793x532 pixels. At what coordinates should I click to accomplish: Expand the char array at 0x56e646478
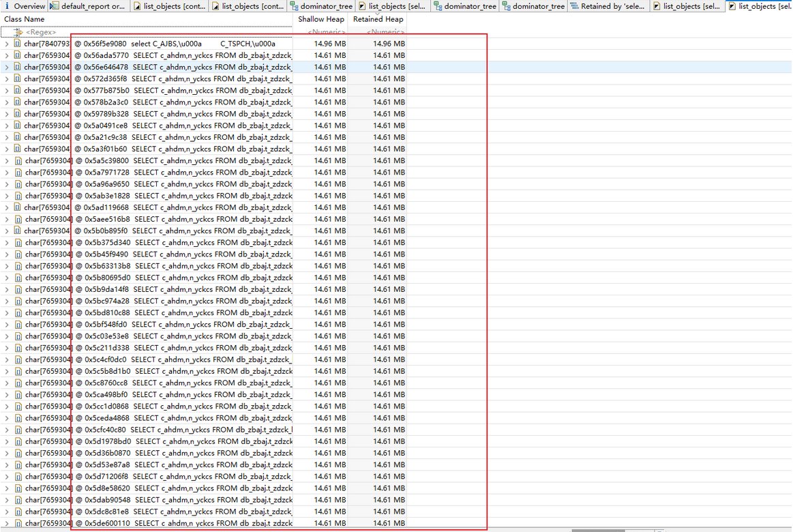pos(7,68)
